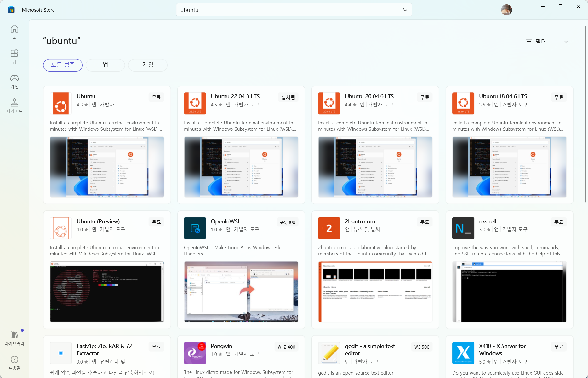
Task: Open the nxshell title text
Action: click(488, 221)
